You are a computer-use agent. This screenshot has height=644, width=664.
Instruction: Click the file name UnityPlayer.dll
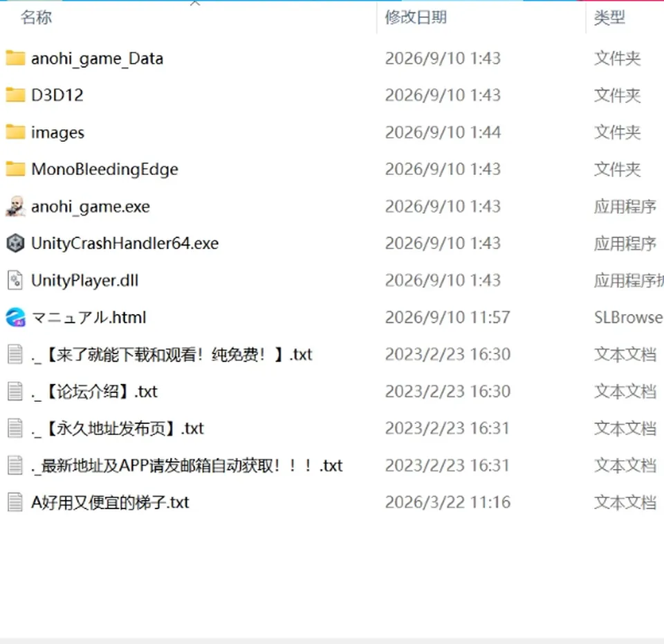(x=84, y=280)
